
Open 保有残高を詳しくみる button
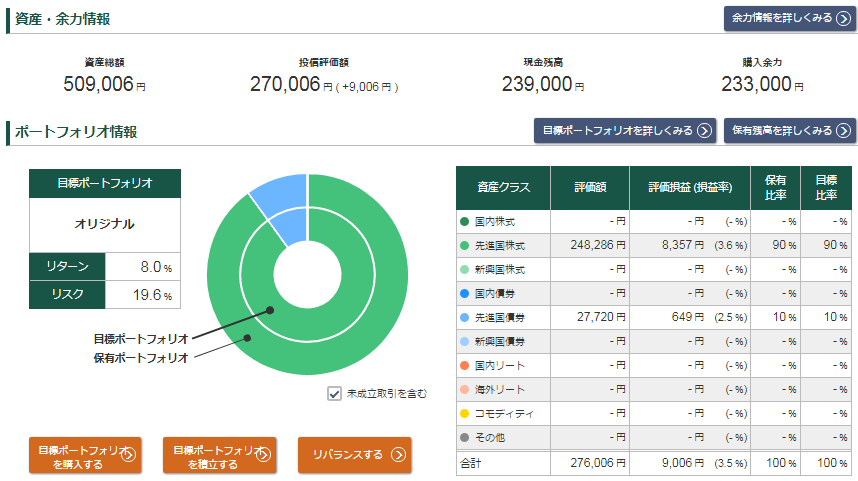click(789, 131)
